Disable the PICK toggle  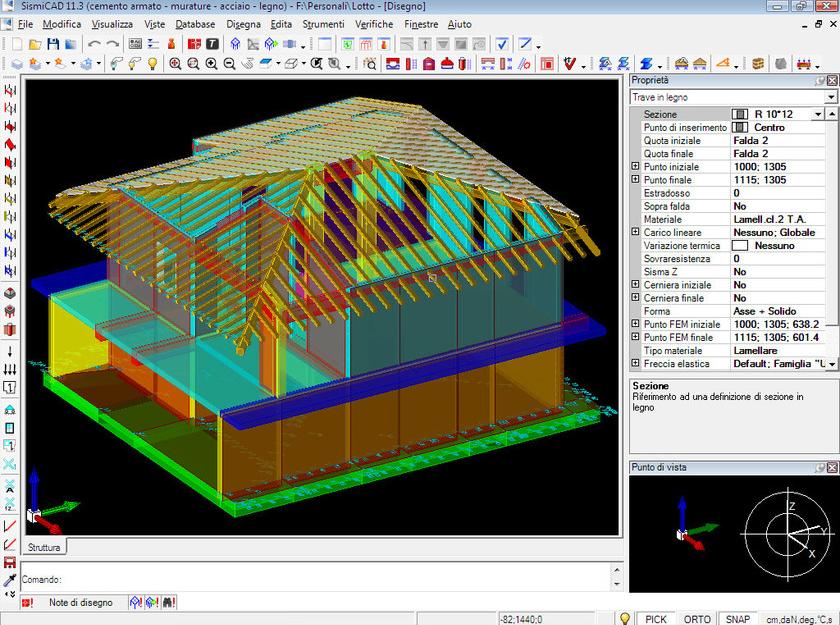point(655,618)
